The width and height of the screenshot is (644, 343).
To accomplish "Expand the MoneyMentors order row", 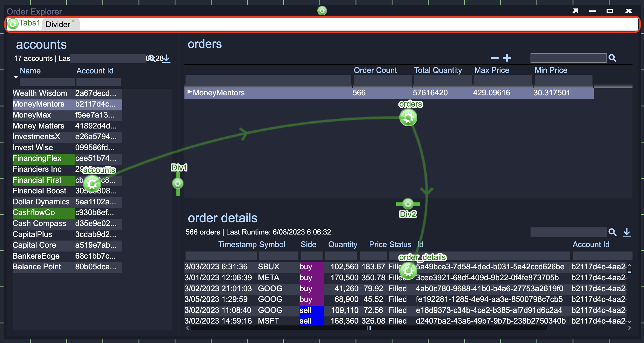I will pyautogui.click(x=189, y=92).
